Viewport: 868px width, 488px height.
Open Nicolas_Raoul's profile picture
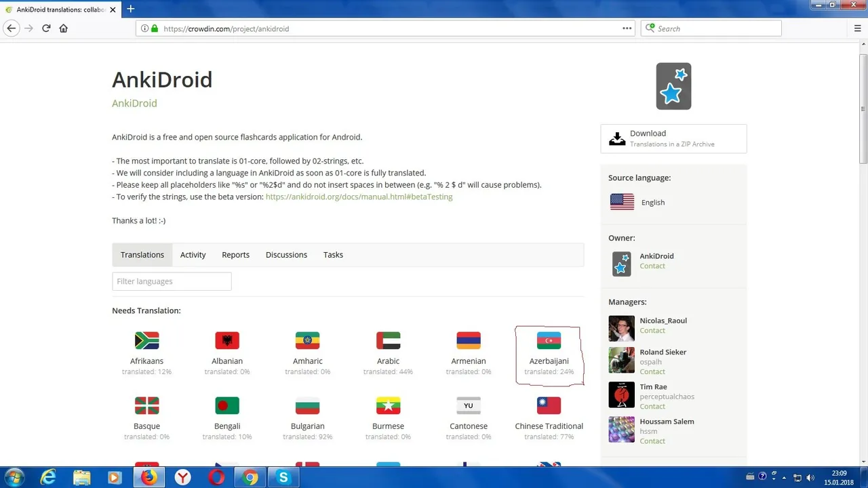(621, 328)
